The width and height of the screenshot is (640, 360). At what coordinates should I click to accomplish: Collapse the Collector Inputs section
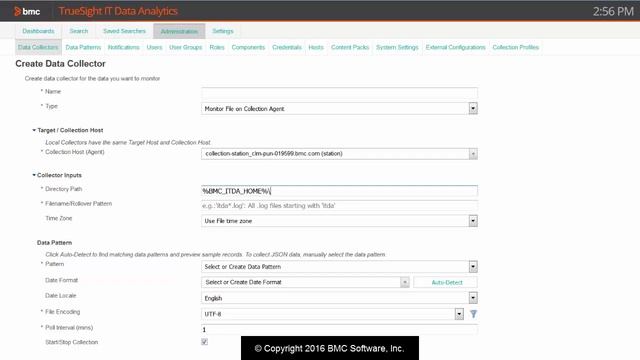(34, 175)
